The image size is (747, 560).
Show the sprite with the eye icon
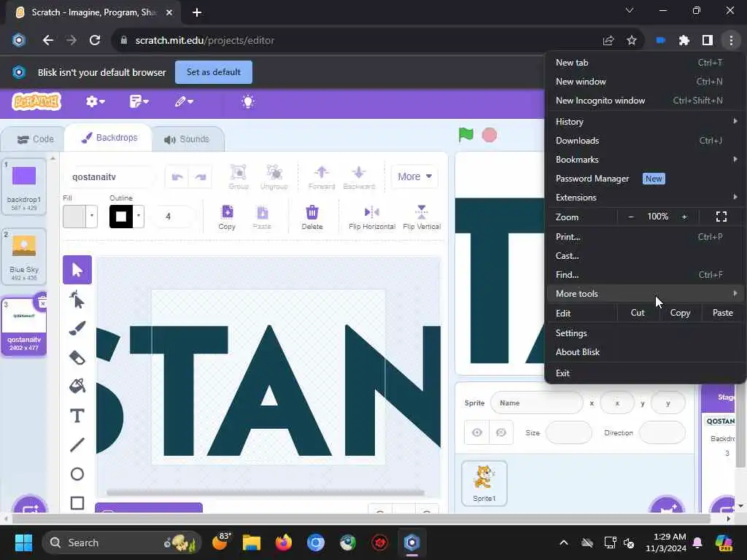coord(477,432)
